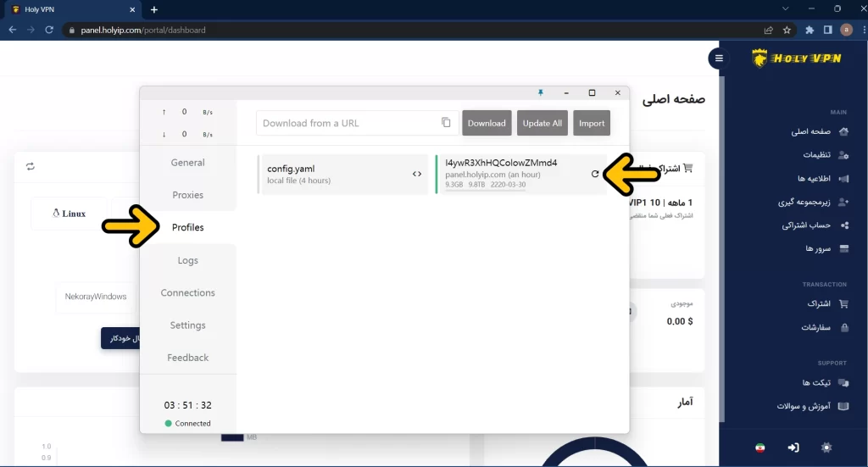
Task: Focus the Download from a URL field
Action: point(348,123)
